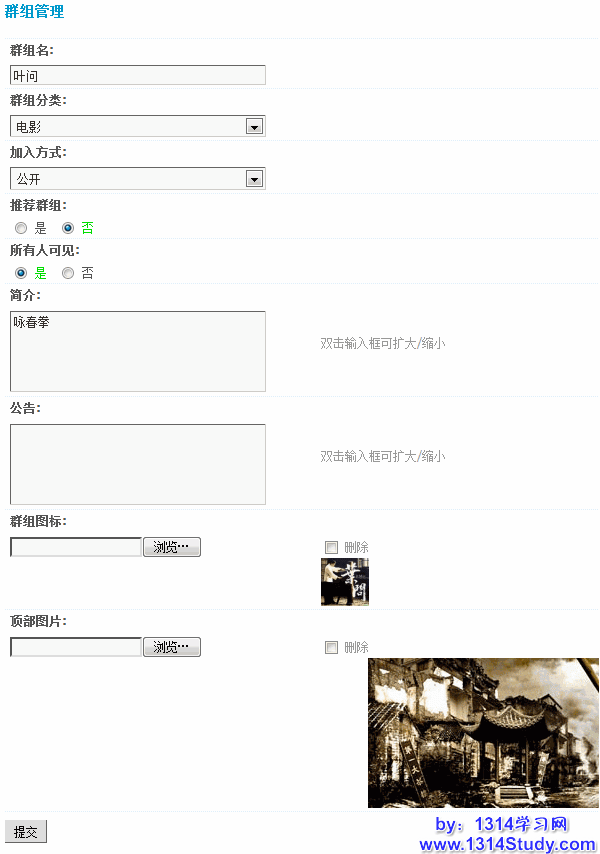Select 否 radio under 推荐群组
Viewport: 600px width, 854px height.
[x=68, y=228]
